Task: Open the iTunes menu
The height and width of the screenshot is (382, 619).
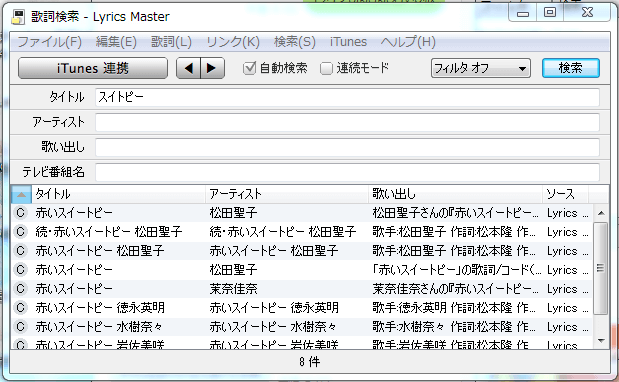Action: coord(348,42)
